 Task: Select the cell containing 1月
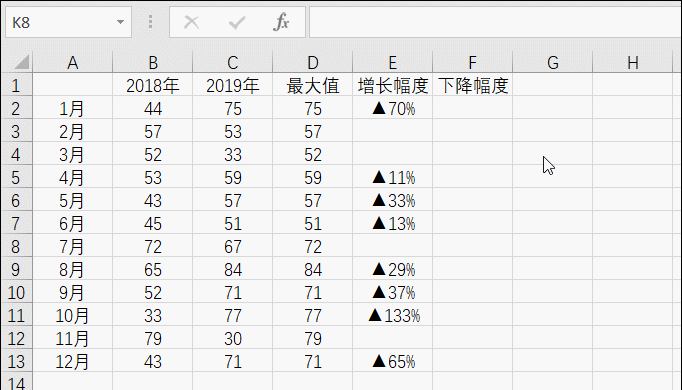point(73,108)
